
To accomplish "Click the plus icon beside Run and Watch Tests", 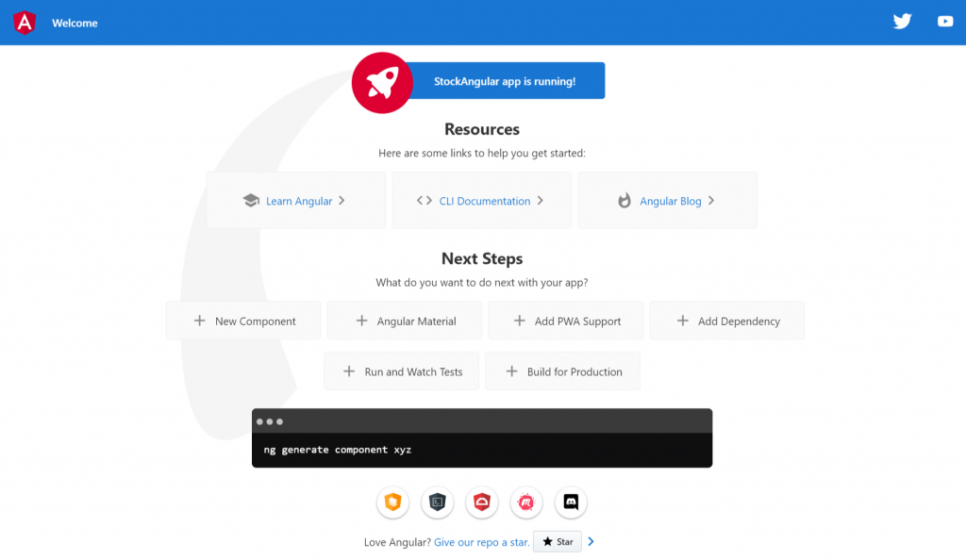I will [x=349, y=371].
